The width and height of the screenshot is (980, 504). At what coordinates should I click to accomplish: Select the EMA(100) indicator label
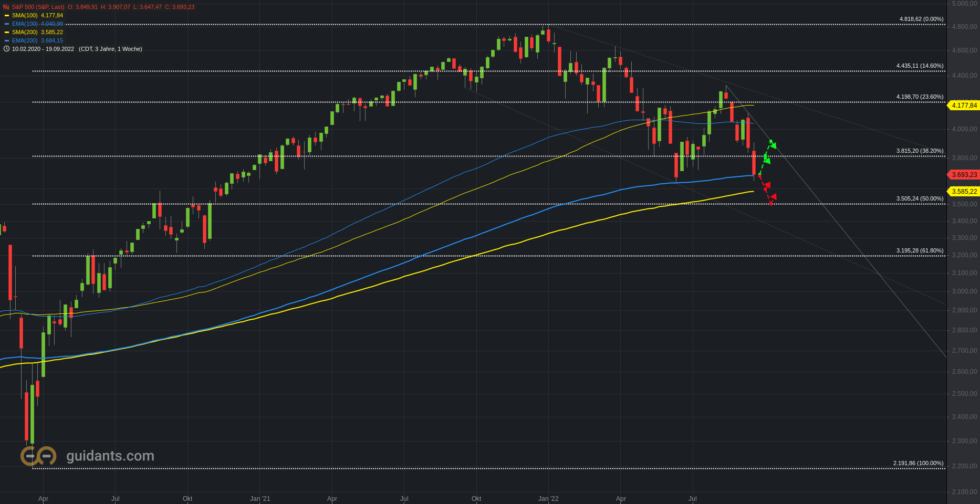pyautogui.click(x=25, y=24)
